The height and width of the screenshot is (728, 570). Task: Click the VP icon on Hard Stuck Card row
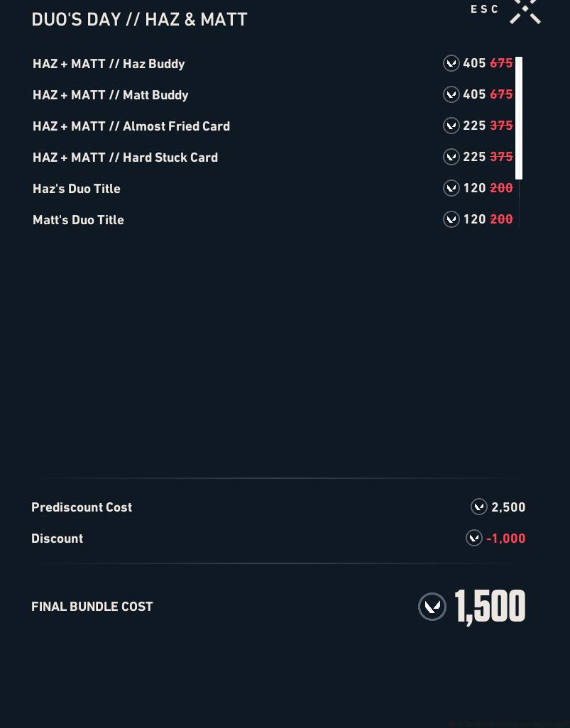pos(451,157)
